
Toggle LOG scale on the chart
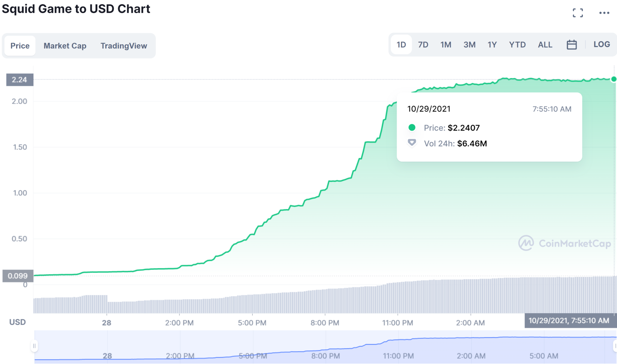[x=601, y=45]
